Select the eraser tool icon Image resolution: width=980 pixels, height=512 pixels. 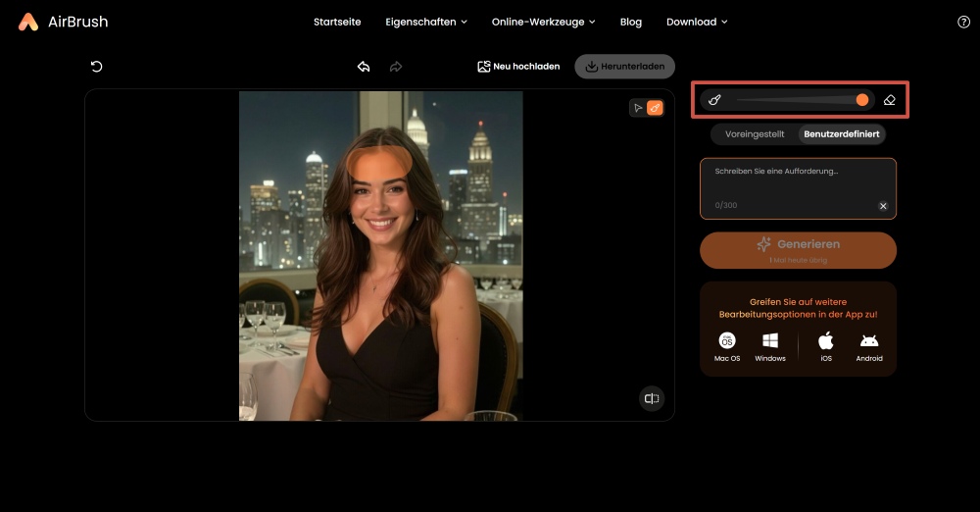[889, 100]
